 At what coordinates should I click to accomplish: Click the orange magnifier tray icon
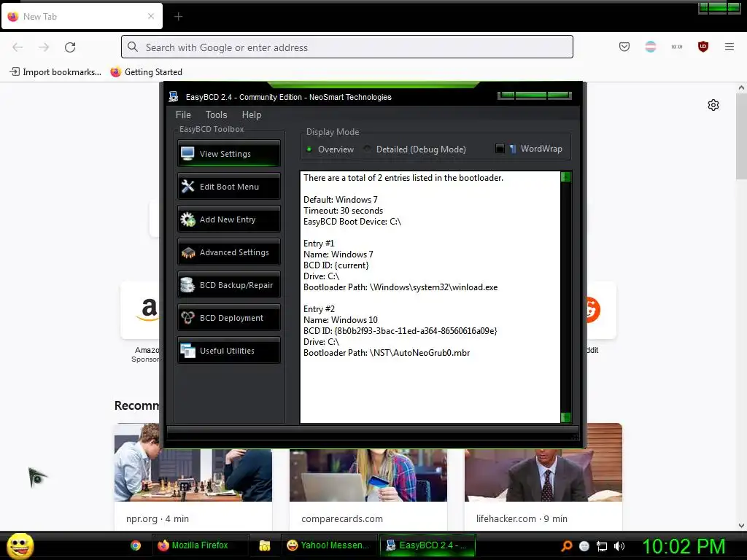566,545
